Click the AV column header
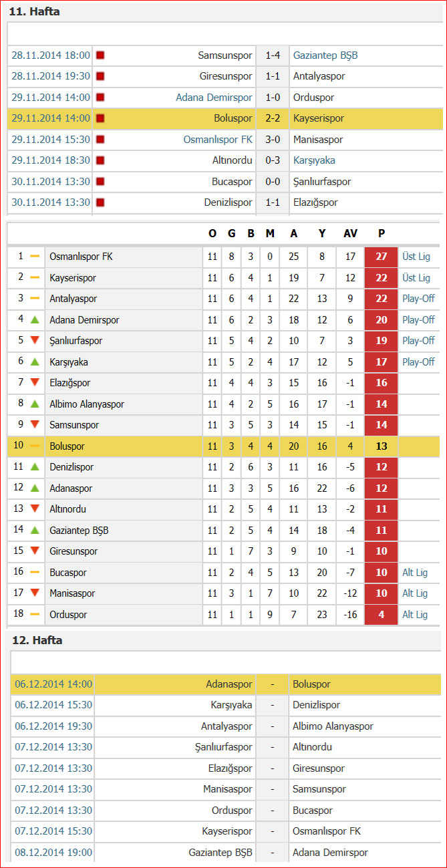Screen dimensions: 447x868 click(350, 233)
